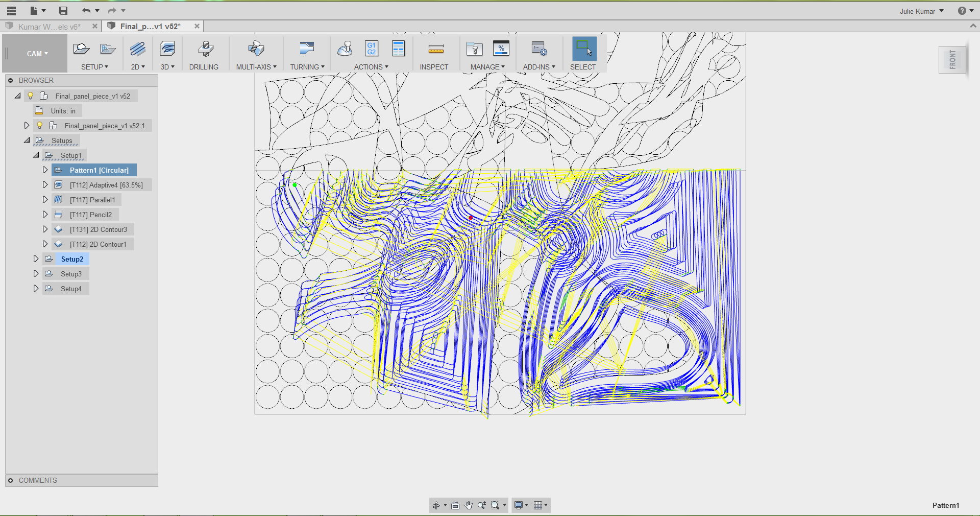Viewport: 980px width, 516px height.
Task: Expand the [T112] Adaptive4 operation
Action: tap(45, 184)
